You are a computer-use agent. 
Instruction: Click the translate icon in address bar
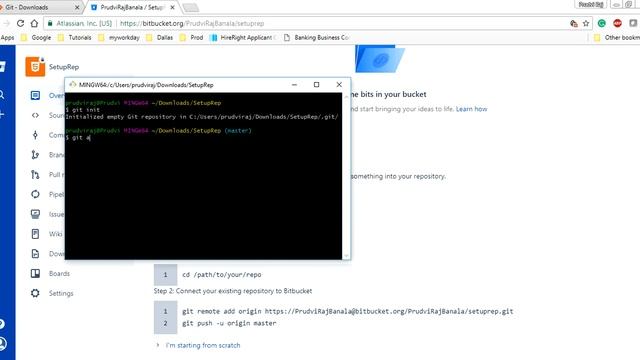[573, 23]
